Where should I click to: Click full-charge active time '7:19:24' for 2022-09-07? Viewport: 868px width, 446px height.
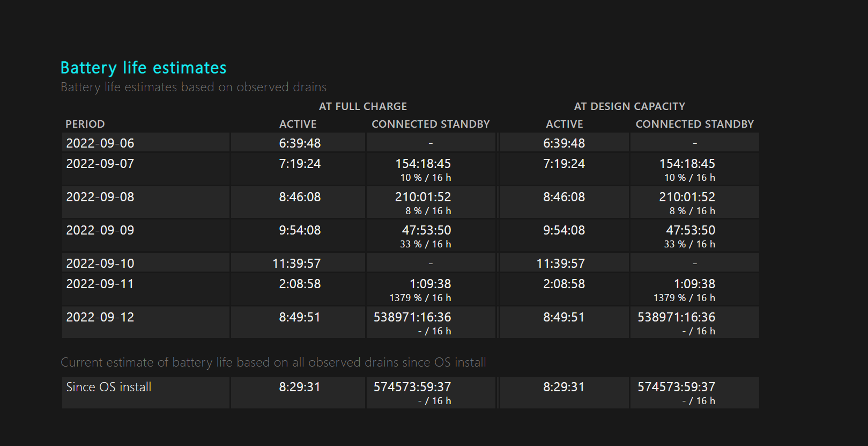pos(300,164)
